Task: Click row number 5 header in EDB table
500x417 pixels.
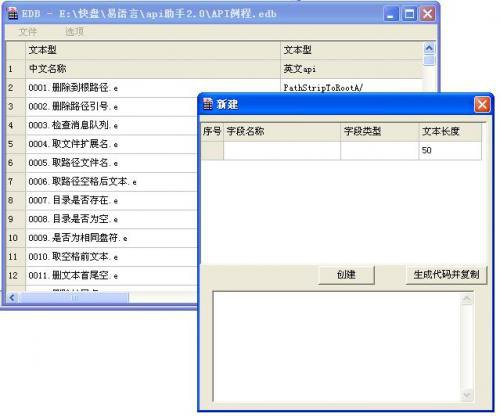Action: (16, 144)
